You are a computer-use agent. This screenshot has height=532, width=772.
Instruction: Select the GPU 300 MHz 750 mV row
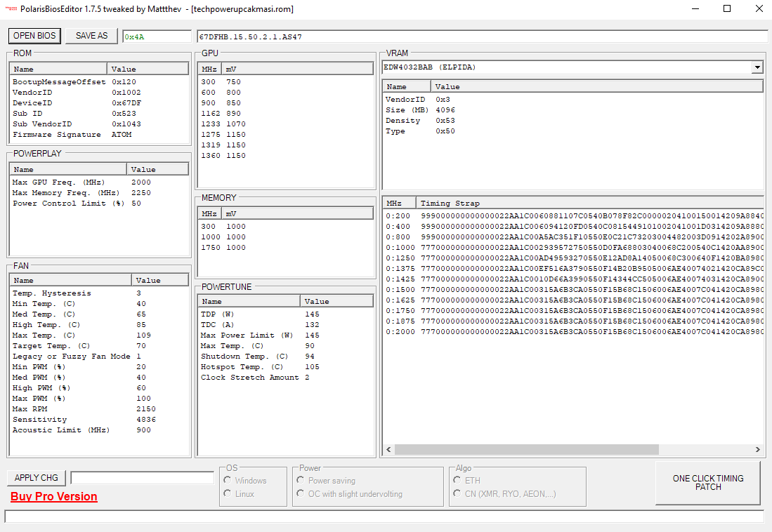[286, 81]
